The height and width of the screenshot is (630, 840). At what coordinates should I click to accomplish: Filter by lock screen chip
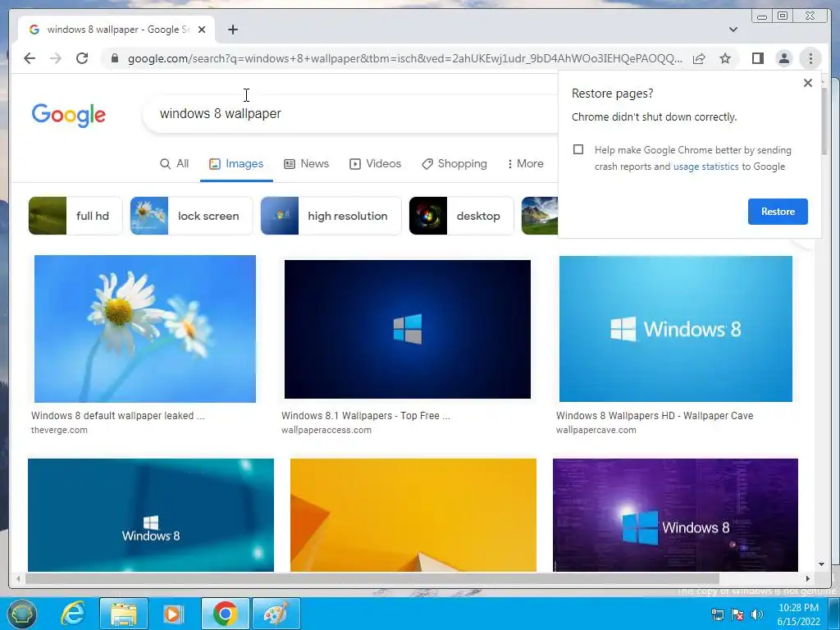190,216
